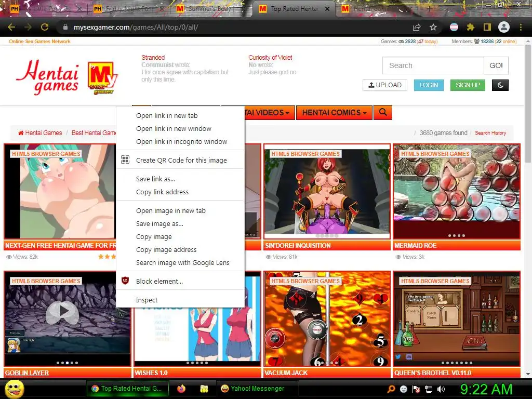The image size is (532, 399).
Task: Reload the page with the refresh icon
Action: pyautogui.click(x=45, y=27)
